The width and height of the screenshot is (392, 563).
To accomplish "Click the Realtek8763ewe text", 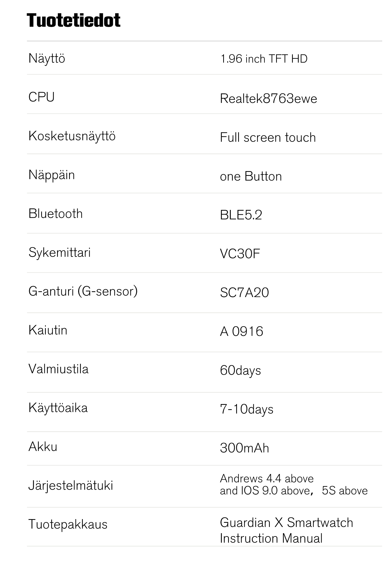I will 269,99.
